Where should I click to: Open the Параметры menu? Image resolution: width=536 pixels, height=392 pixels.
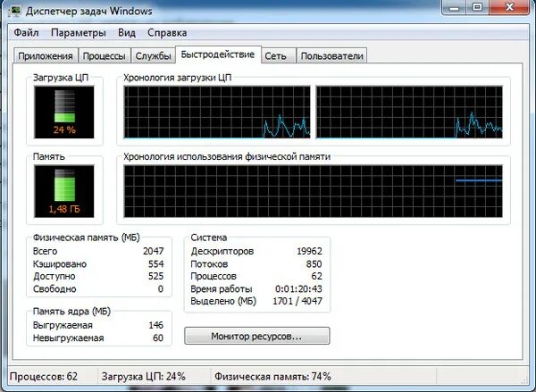[x=79, y=33]
